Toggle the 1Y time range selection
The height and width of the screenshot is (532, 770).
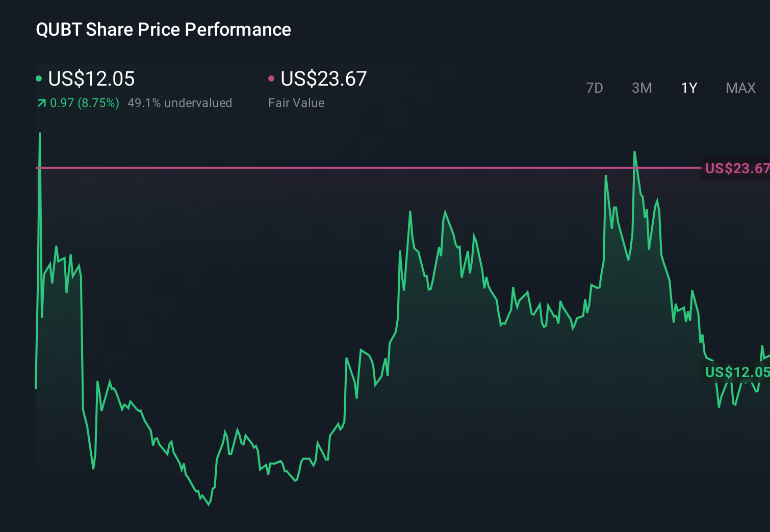pyautogui.click(x=688, y=88)
